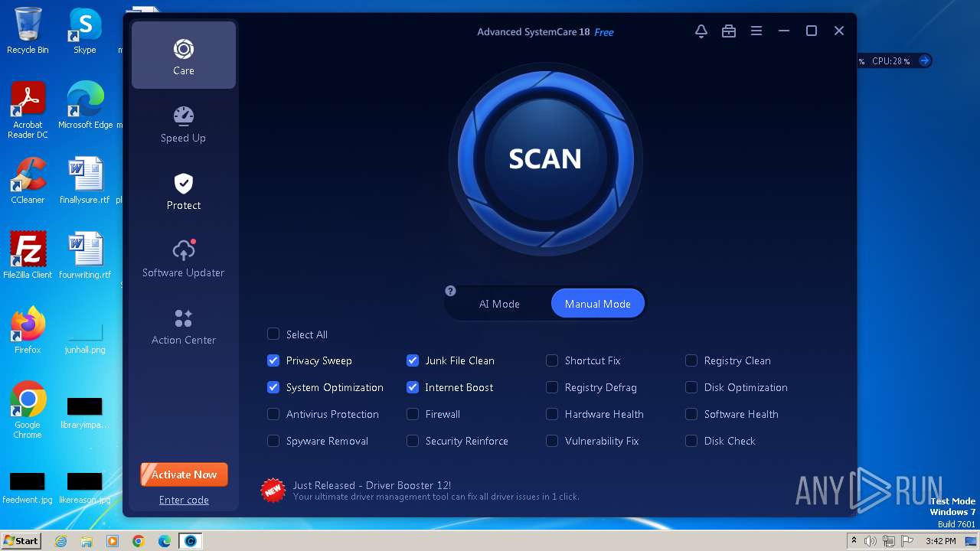Enable the Hardware Health checkbox
Screen dimensions: 980x551
(x=552, y=413)
